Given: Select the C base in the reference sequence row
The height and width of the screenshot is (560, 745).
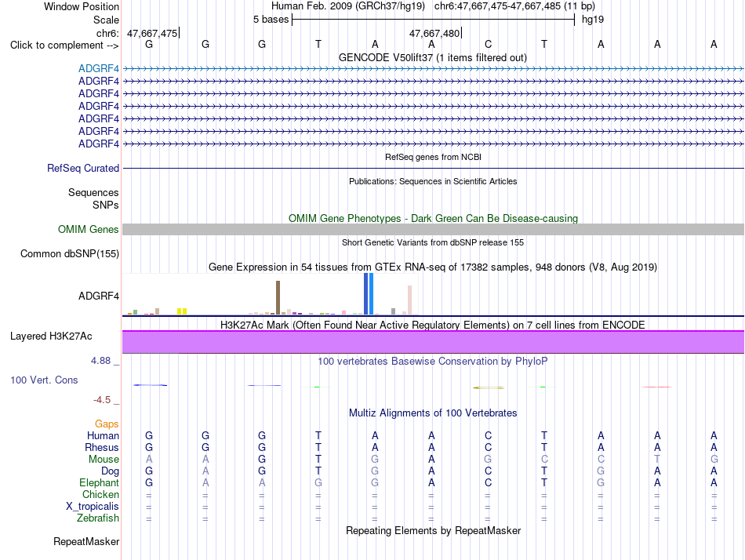Looking at the screenshot, I should coord(488,44).
